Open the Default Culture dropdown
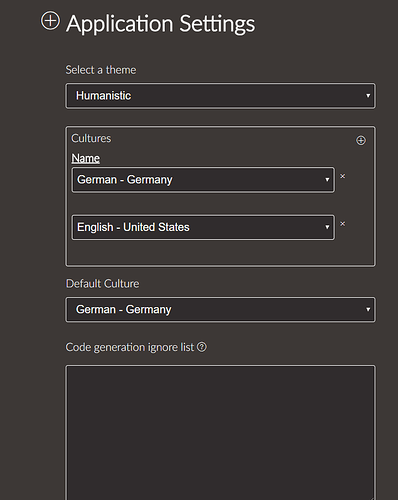 click(x=220, y=310)
